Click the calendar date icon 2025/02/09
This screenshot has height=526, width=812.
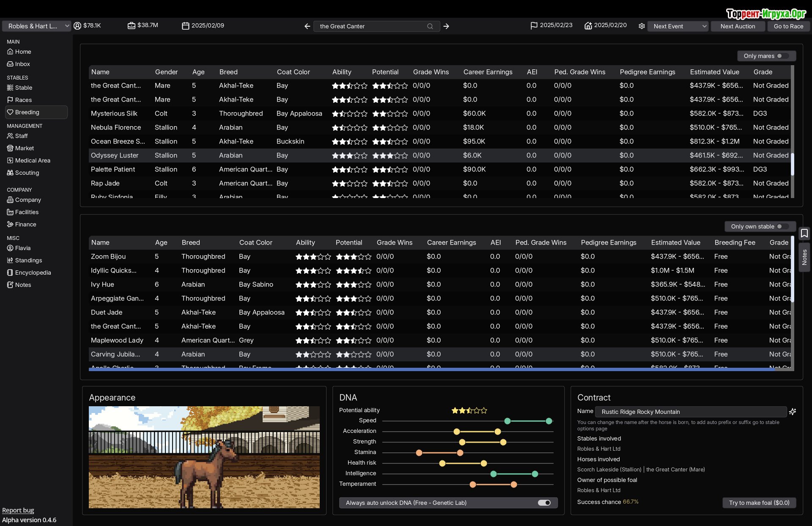tap(185, 26)
